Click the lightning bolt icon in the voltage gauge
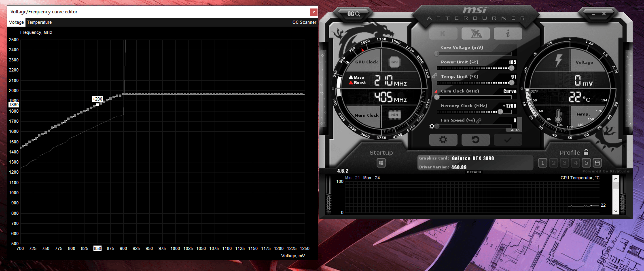This screenshot has height=271, width=644. click(x=559, y=60)
